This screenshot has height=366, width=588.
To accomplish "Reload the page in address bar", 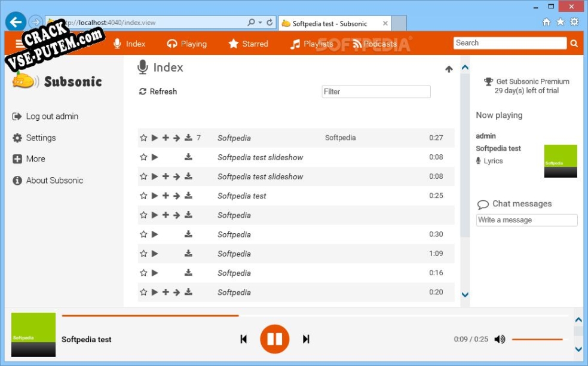I will coord(269,23).
